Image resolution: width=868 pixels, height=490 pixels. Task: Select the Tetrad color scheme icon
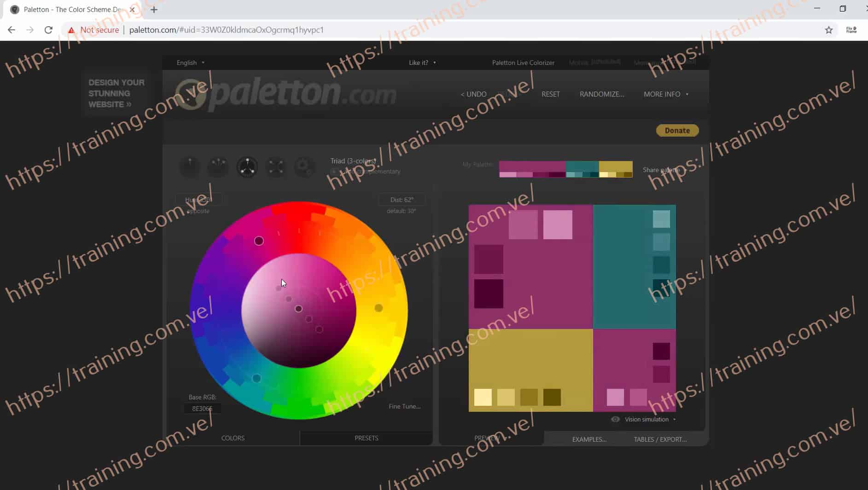tap(276, 167)
